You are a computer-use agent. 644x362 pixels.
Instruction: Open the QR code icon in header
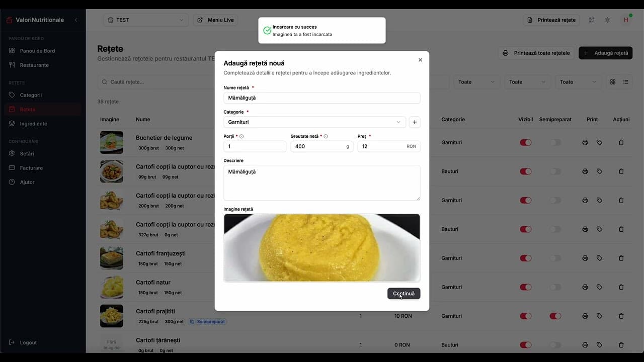(592, 20)
